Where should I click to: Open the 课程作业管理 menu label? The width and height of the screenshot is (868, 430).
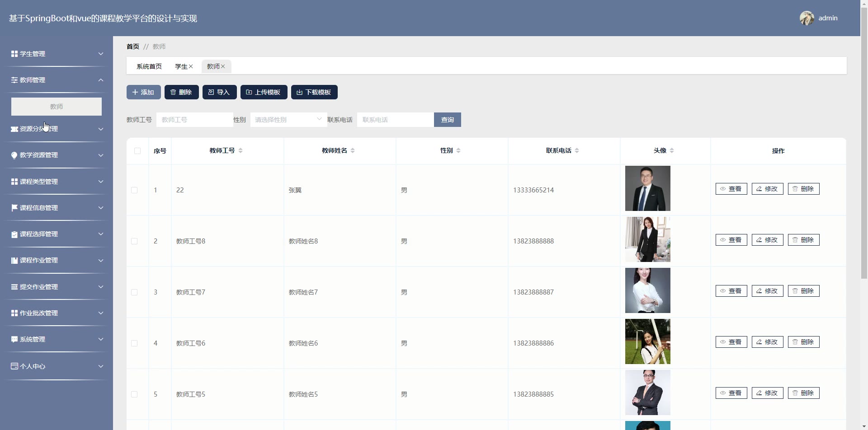point(39,260)
